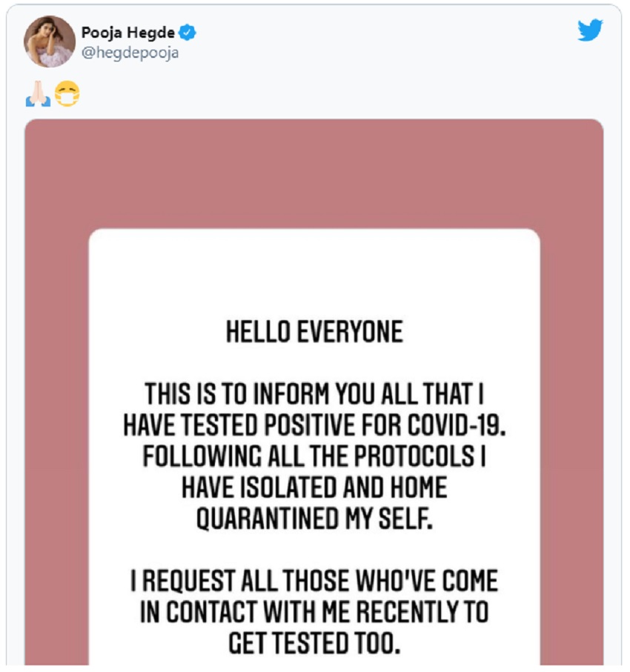630x672 pixels.
Task: Click the pink strip right of the white card
Action: coord(571,445)
